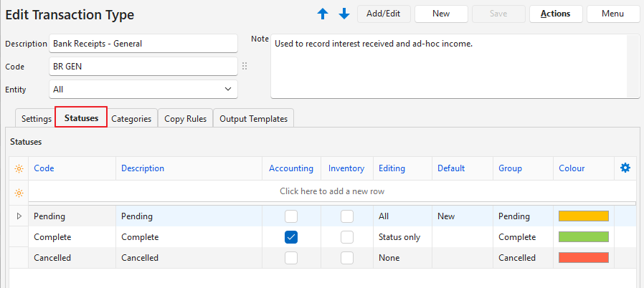Click here to add a new row
The width and height of the screenshot is (644, 288).
pyautogui.click(x=331, y=192)
